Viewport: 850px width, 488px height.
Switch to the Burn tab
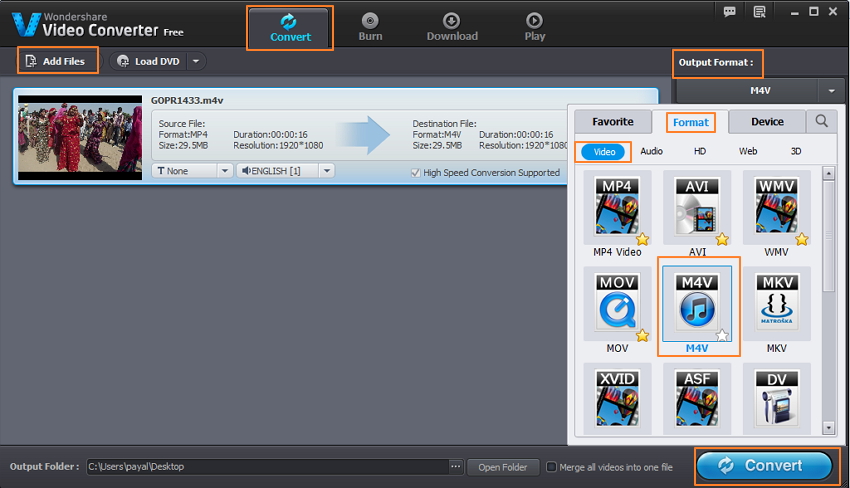pos(370,27)
